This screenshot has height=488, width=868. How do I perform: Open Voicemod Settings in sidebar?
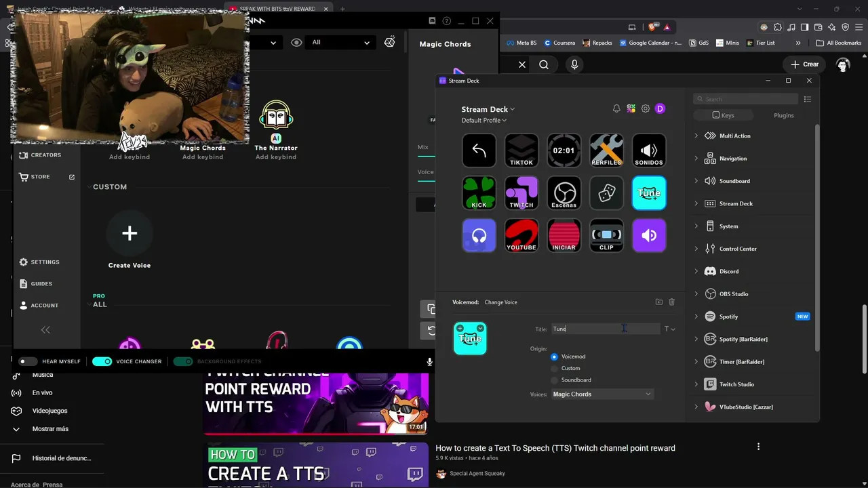click(x=39, y=262)
